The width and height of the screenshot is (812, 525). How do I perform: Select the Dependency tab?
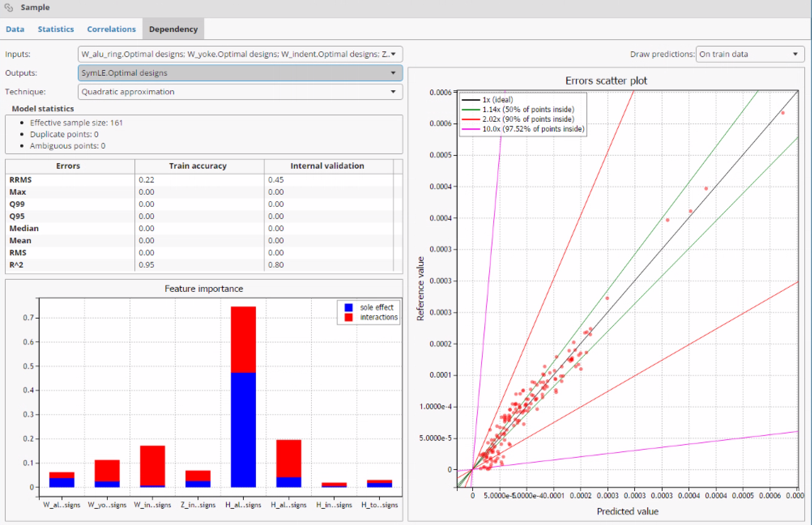pyautogui.click(x=173, y=29)
